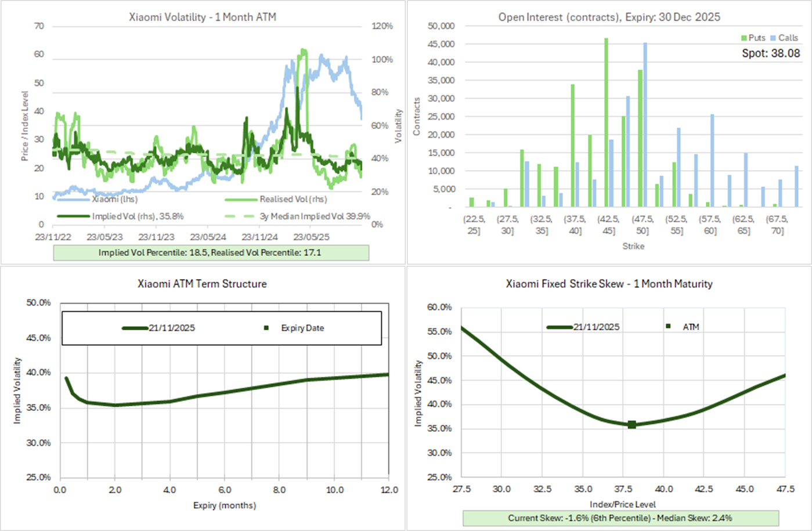
Task: Select the ATM square marker on skew curve
Action: pos(631,425)
